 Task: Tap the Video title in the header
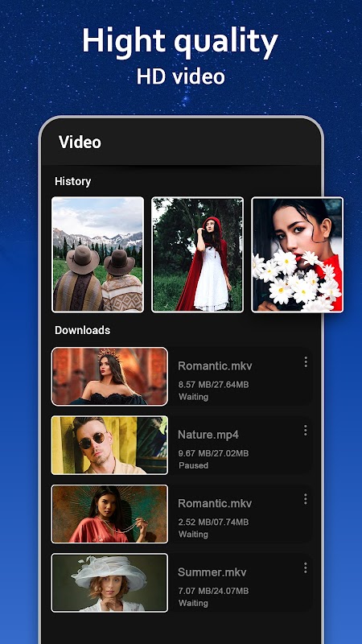point(80,142)
